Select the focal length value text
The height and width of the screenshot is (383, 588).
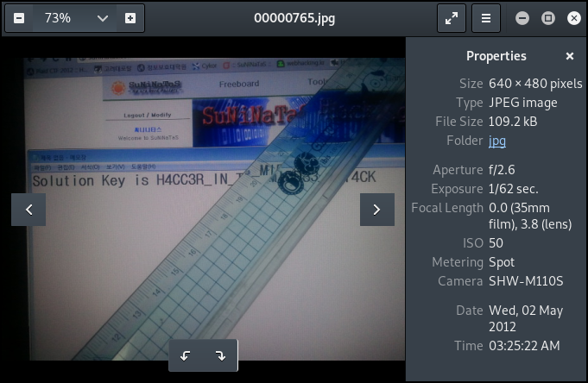pyautogui.click(x=530, y=217)
